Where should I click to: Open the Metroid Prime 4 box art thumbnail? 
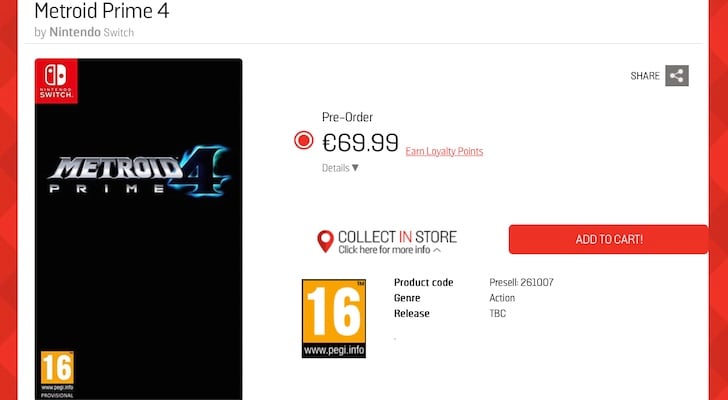pyautogui.click(x=138, y=229)
